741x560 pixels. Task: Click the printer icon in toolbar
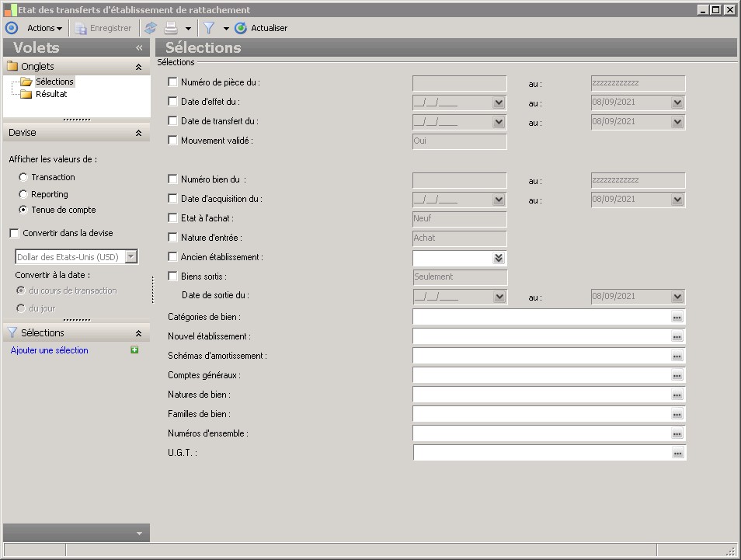point(170,28)
